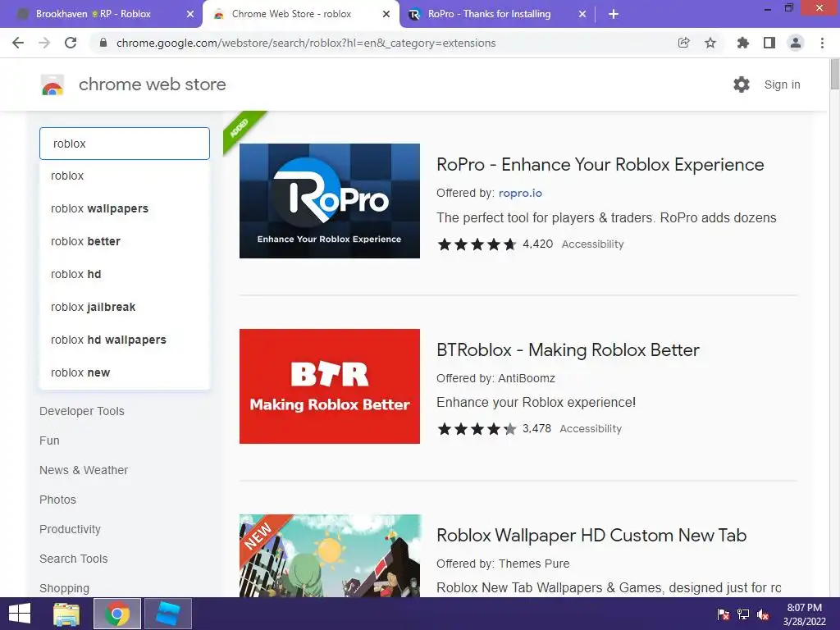Open web store settings gear
This screenshot has width=840, height=630.
(742, 84)
